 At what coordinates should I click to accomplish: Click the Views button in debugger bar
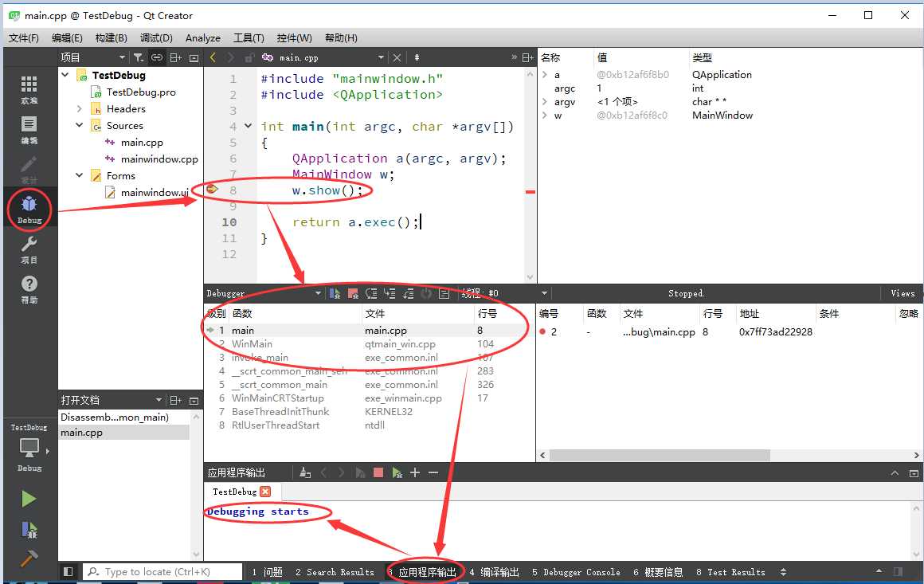902,293
